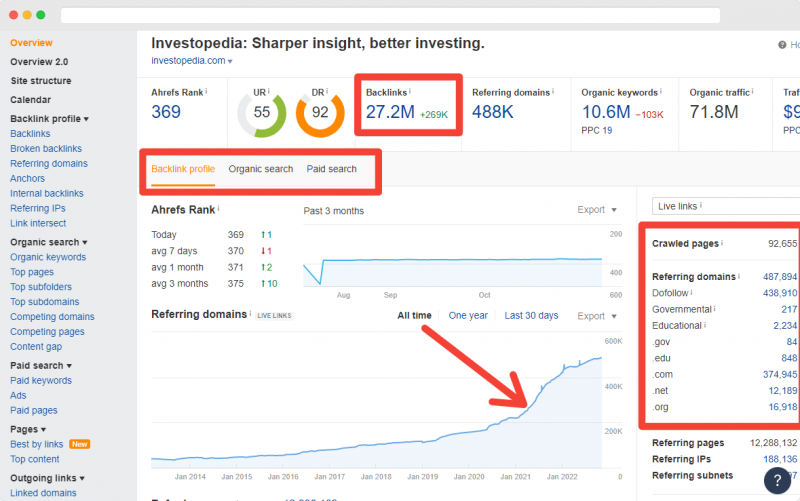This screenshot has width=800, height=501.
Task: Click the browser address bar
Action: tap(390, 15)
